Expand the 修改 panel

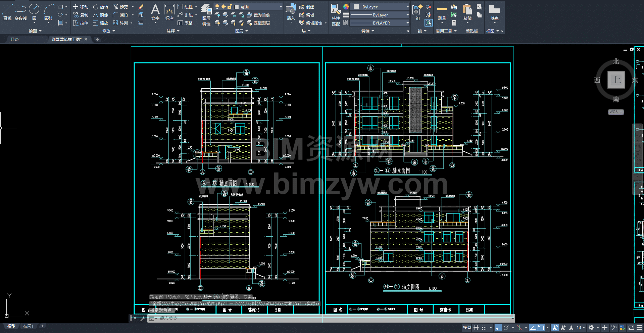[109, 31]
